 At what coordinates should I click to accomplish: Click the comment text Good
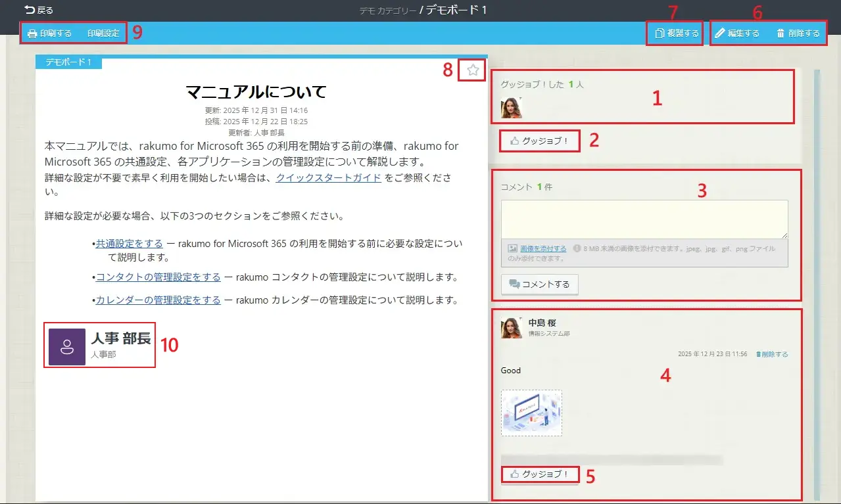[x=511, y=371]
